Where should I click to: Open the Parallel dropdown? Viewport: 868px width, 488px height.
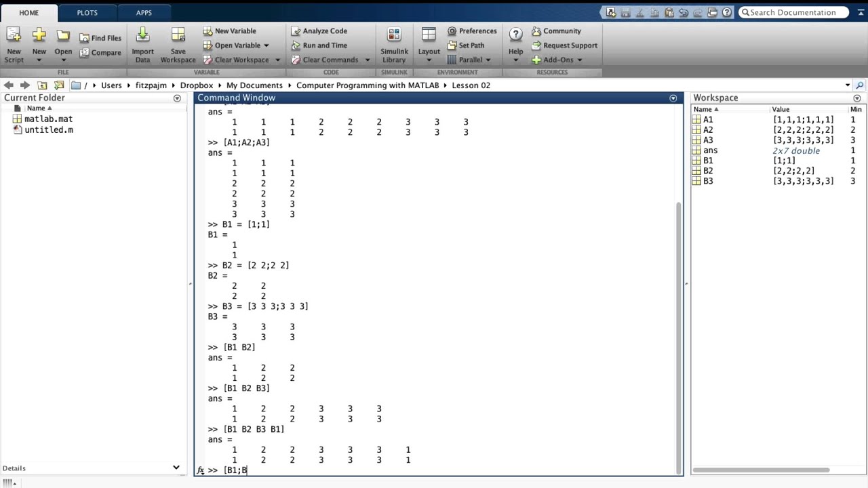[488, 60]
